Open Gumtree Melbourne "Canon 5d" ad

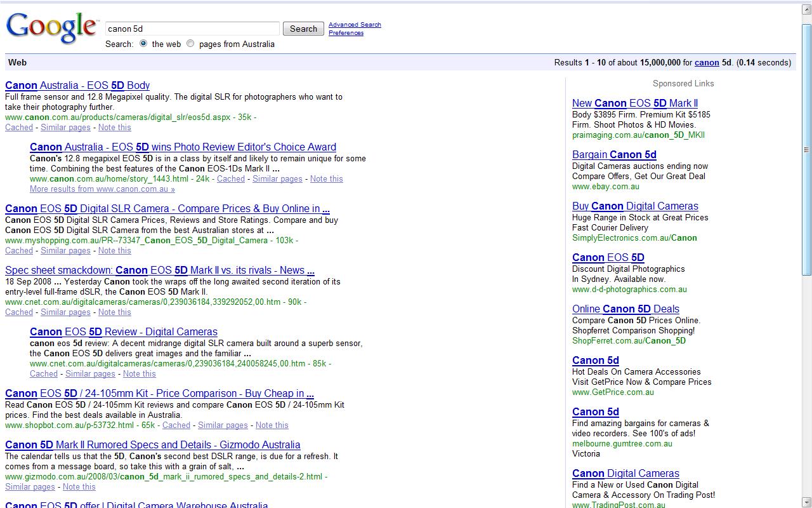point(596,411)
